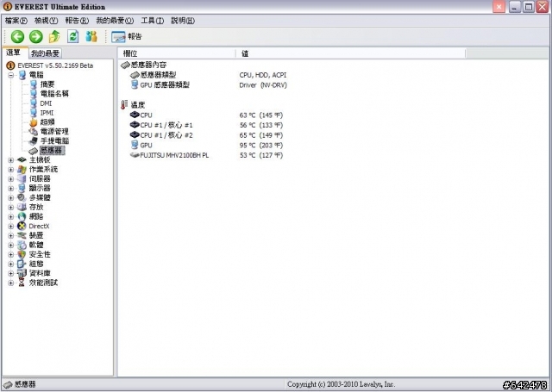Expand the DirectX tree node
Screen dimensions: 552x392
click(x=11, y=227)
